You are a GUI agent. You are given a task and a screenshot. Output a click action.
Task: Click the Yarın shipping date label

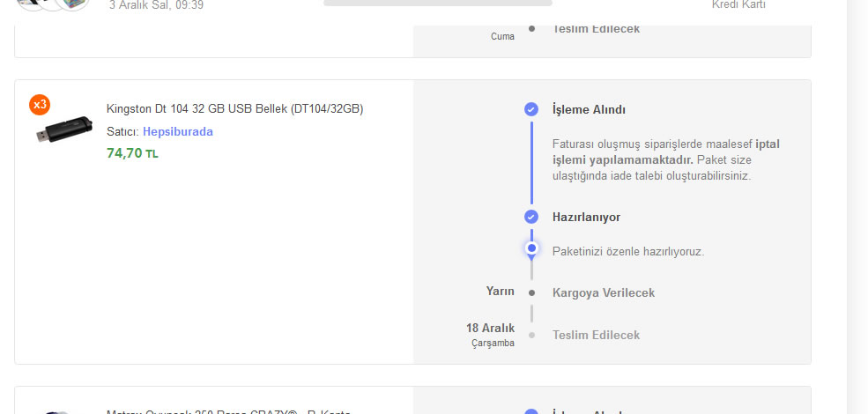(x=501, y=292)
